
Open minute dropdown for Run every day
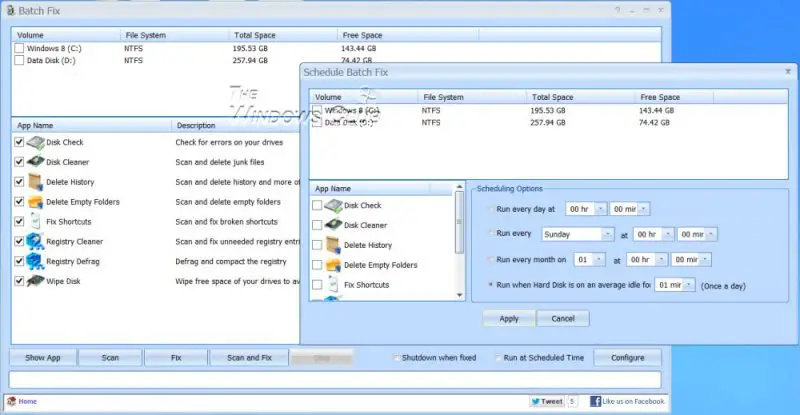click(644, 209)
